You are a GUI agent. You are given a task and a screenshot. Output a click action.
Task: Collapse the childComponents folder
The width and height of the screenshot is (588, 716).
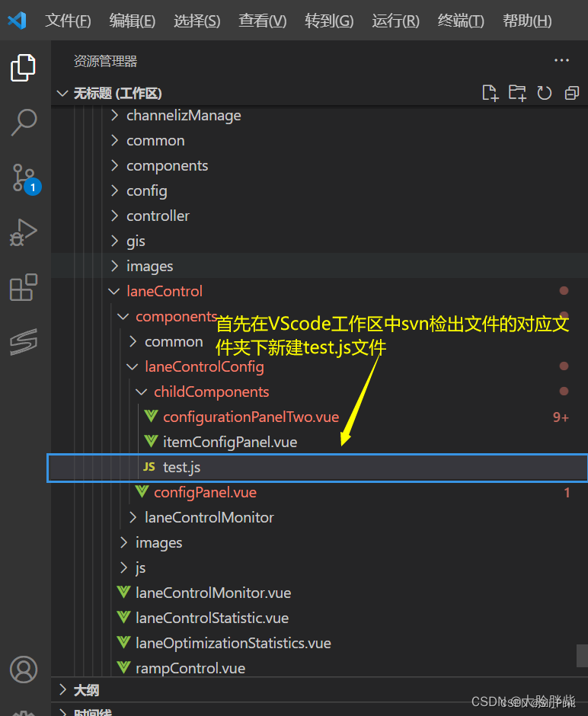click(142, 392)
